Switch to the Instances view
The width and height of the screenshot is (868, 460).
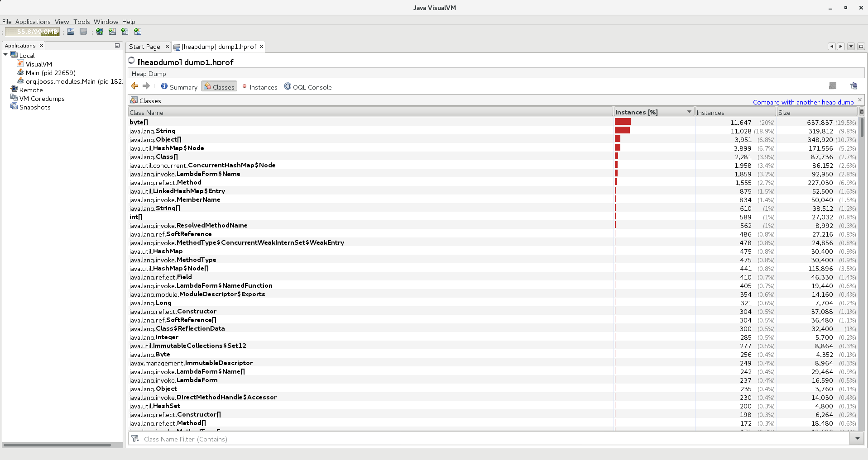point(259,87)
